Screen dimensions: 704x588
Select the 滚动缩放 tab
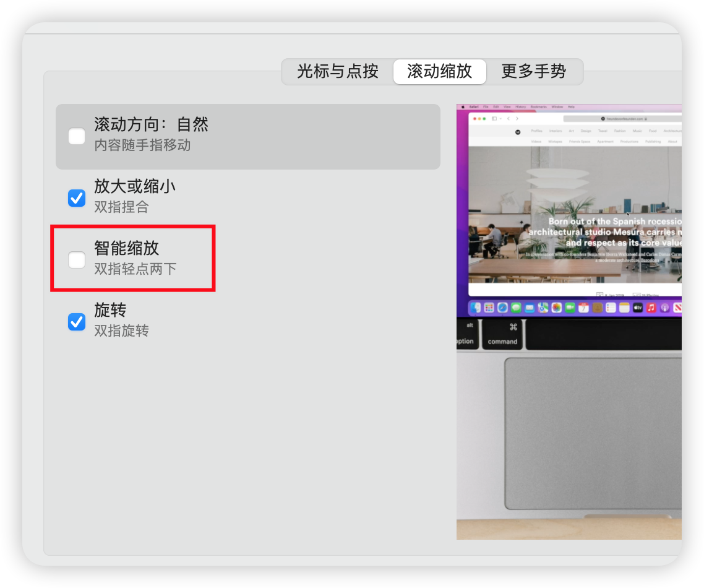439,72
